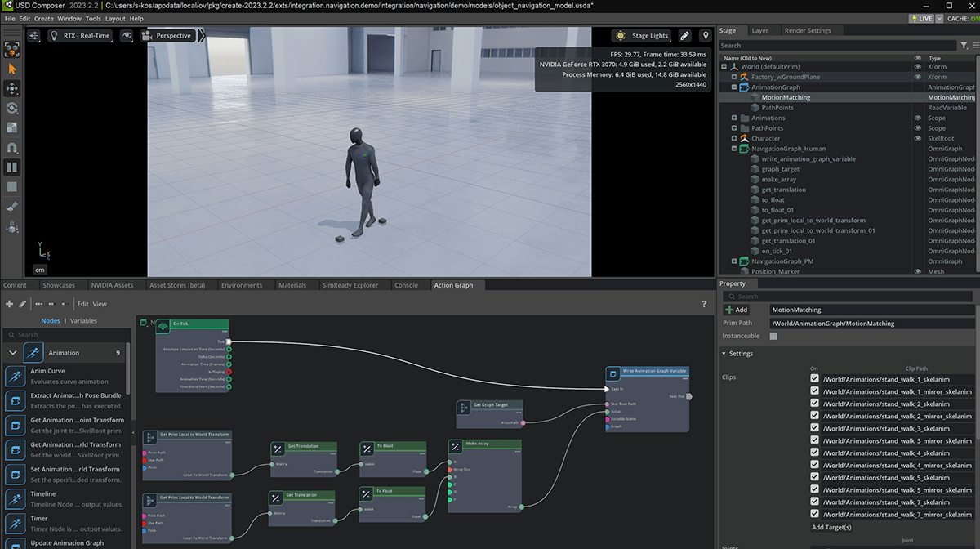980x549 pixels.
Task: Collapse the NavigationGraph_Human tree node
Action: point(734,149)
